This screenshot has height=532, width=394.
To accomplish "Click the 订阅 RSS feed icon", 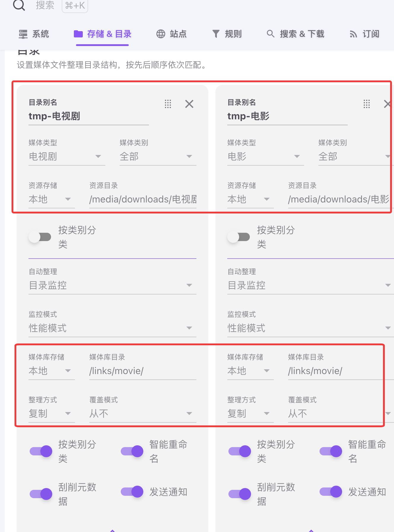I will click(x=353, y=34).
